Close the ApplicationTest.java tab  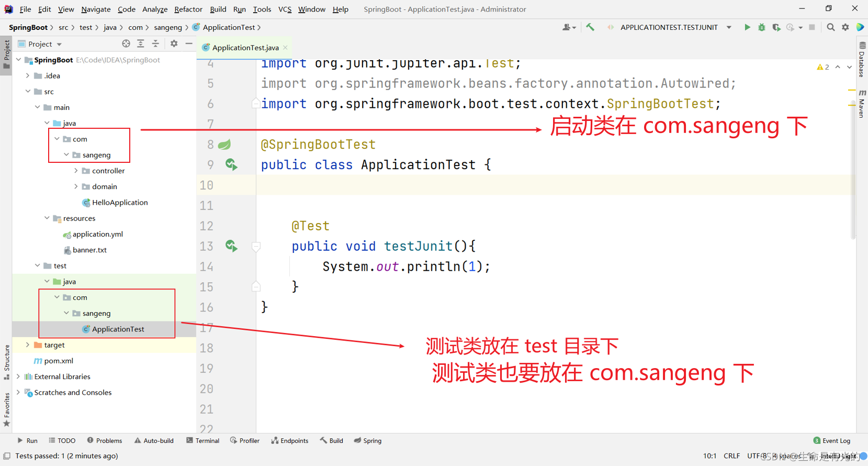pyautogui.click(x=285, y=48)
